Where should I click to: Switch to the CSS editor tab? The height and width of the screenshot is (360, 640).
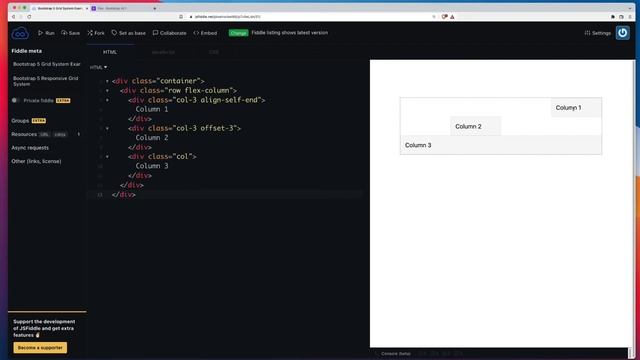(x=214, y=52)
